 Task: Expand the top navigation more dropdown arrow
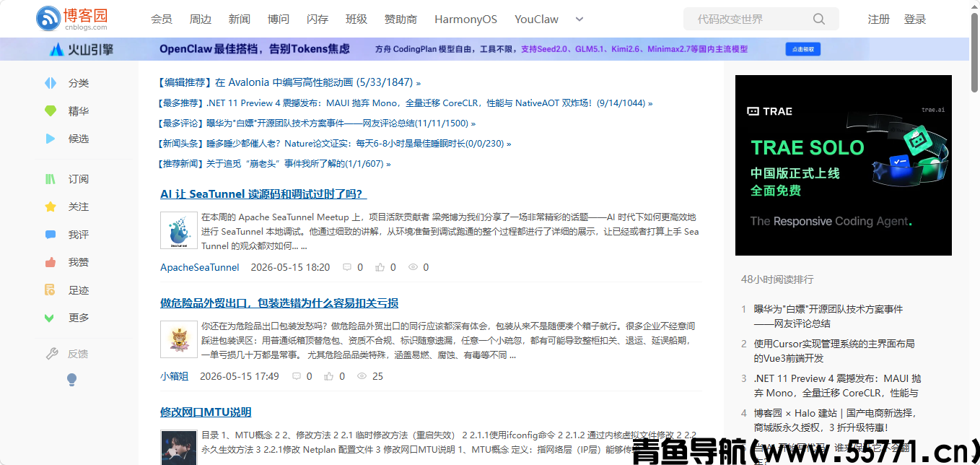click(579, 19)
